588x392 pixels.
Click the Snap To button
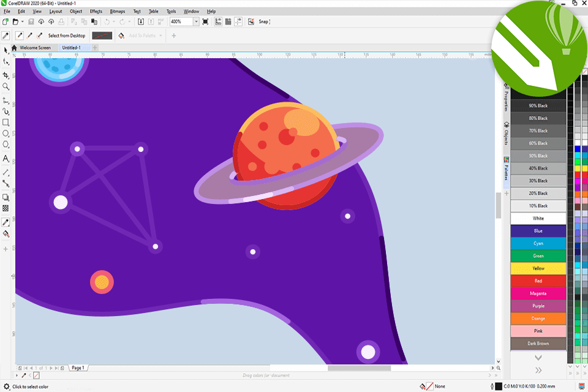tap(264, 21)
